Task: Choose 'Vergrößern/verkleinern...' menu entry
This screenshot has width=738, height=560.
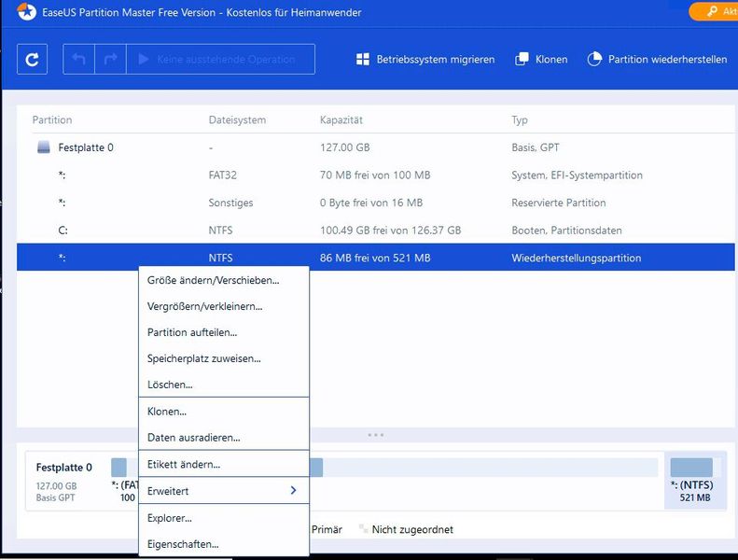Action: click(224, 307)
